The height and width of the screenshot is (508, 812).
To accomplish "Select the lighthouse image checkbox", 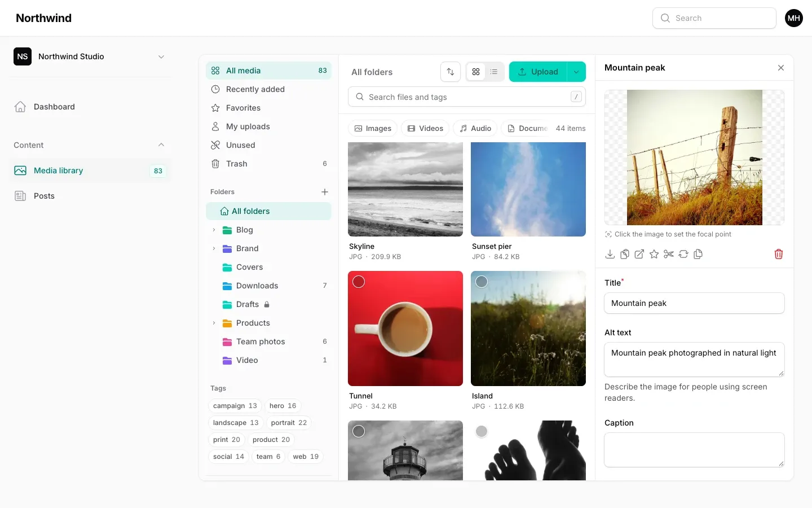I will [x=359, y=431].
